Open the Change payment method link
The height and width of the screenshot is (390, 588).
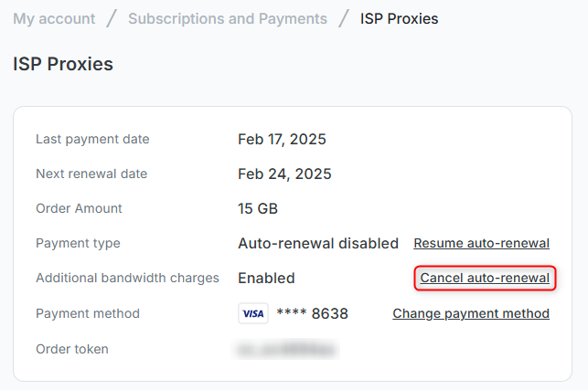tap(471, 313)
